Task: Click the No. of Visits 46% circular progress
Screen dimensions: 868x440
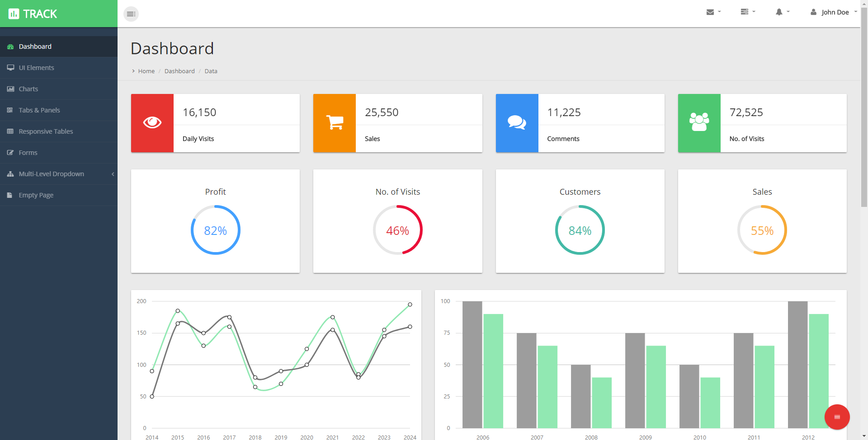Action: (398, 230)
